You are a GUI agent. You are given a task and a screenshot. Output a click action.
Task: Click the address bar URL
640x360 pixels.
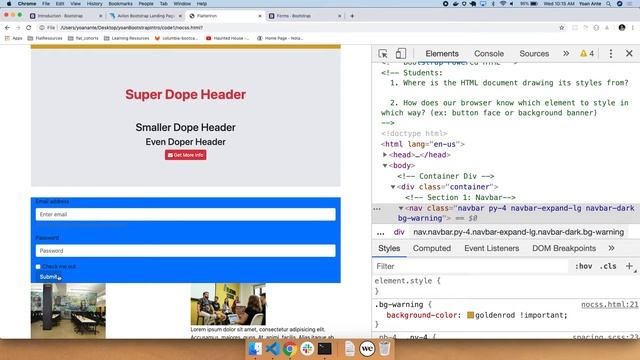[132, 28]
